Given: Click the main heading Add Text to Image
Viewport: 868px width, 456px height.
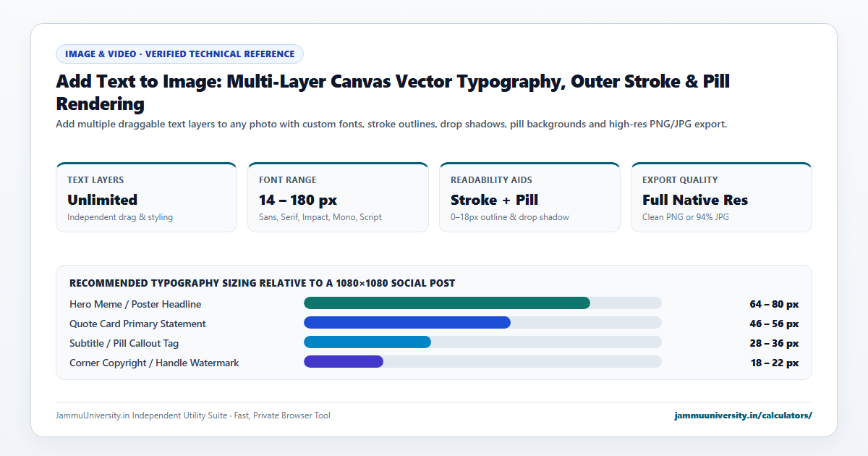Looking at the screenshot, I should [x=393, y=92].
